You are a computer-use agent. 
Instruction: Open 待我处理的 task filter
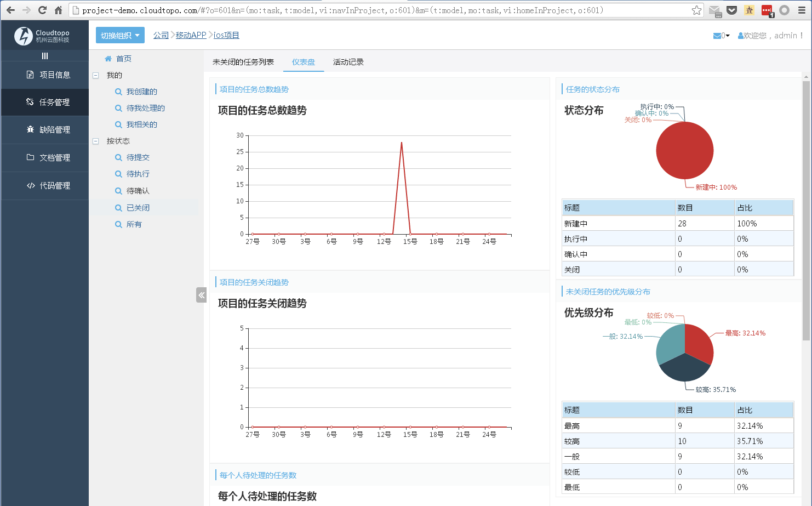pyautogui.click(x=146, y=108)
